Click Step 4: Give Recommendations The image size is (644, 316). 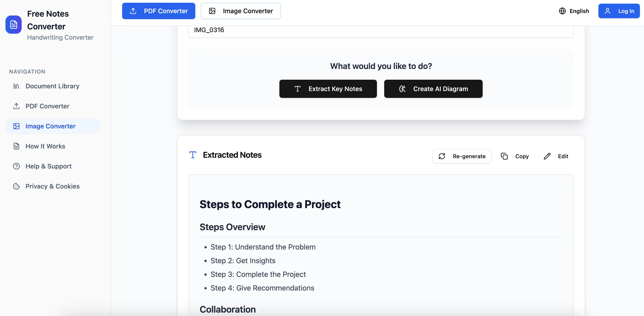click(263, 288)
